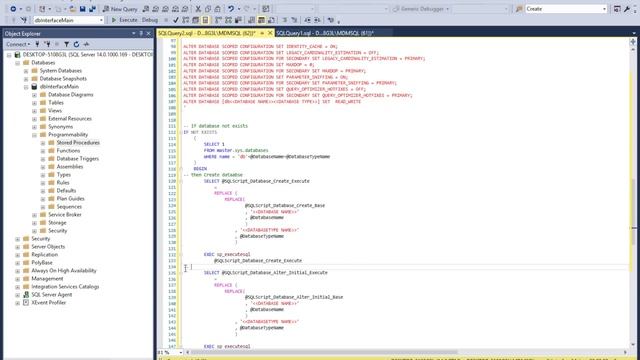Click the New Query button

pyautogui.click(x=120, y=9)
